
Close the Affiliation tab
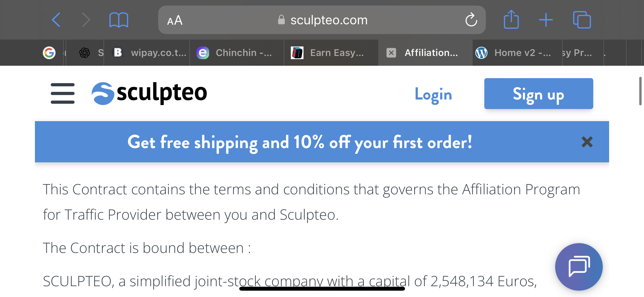point(391,53)
